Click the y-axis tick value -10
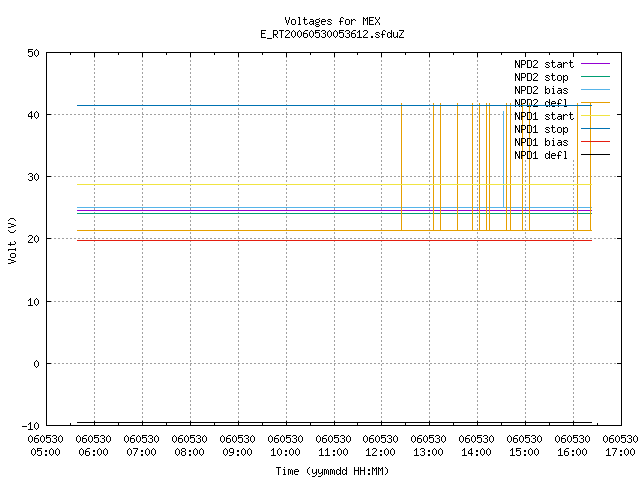Viewport: 640px width, 480px height. click(31, 426)
